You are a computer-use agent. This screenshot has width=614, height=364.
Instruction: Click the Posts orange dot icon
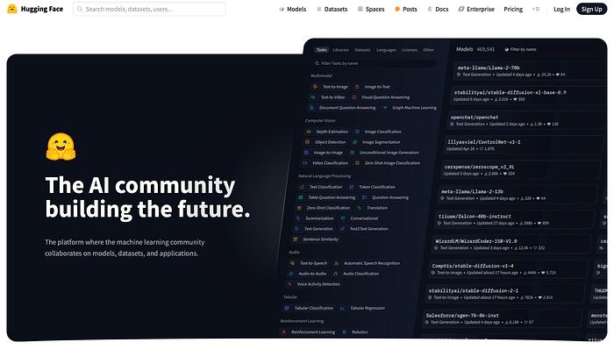click(397, 9)
